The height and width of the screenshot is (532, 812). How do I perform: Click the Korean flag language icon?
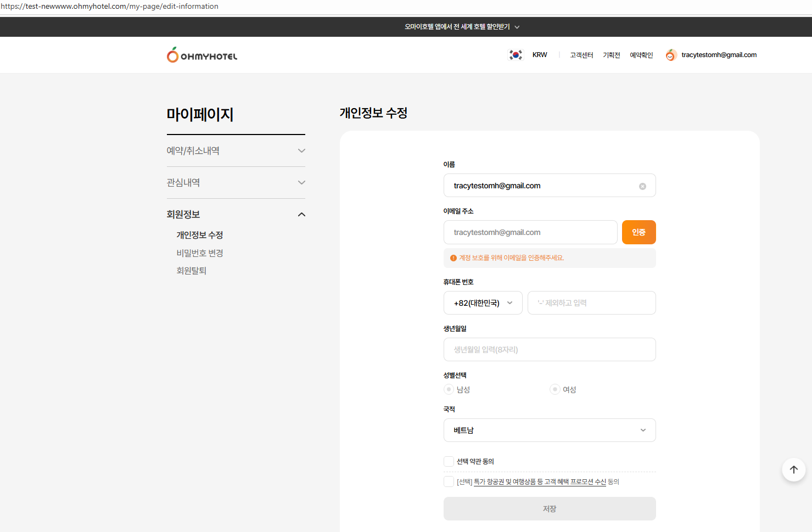[516, 55]
